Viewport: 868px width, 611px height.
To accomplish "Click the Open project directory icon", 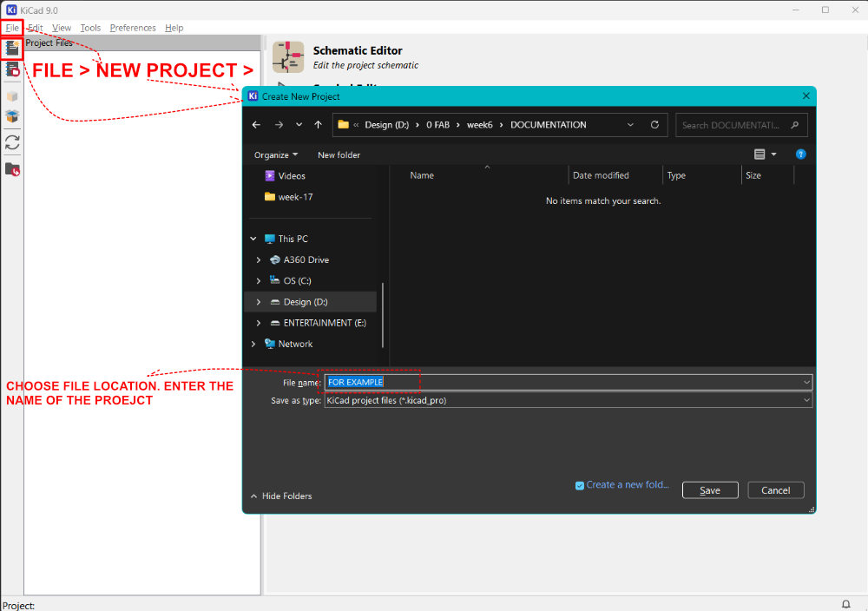I will point(12,169).
